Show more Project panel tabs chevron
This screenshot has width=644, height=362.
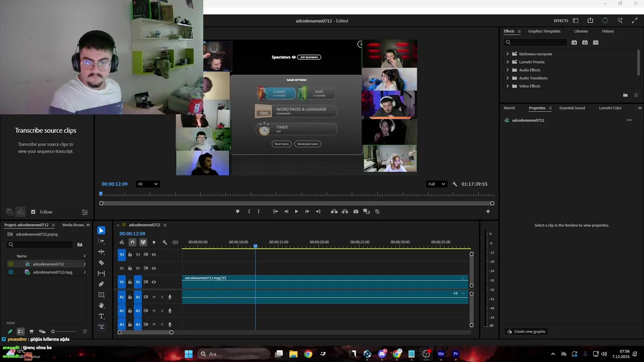[88, 225]
